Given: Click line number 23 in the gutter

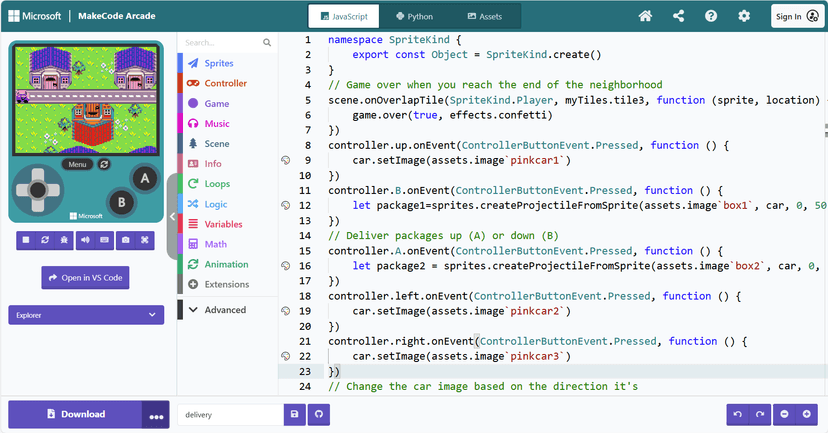Looking at the screenshot, I should 305,371.
